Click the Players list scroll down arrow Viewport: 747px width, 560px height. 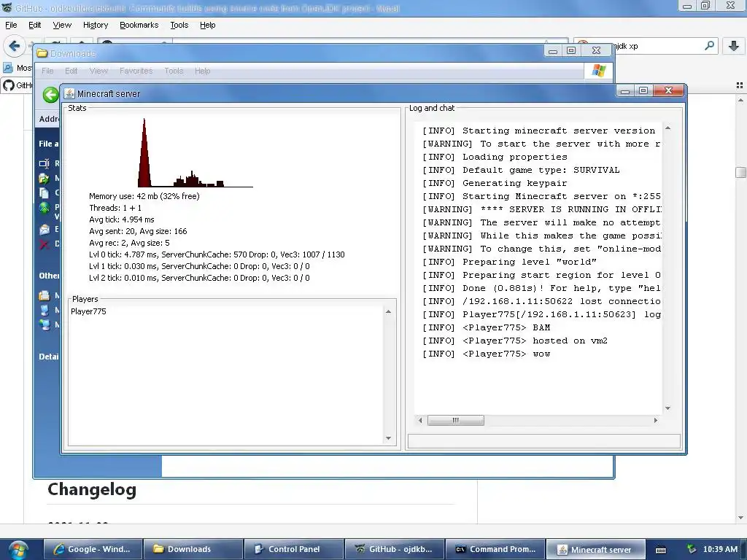point(388,438)
